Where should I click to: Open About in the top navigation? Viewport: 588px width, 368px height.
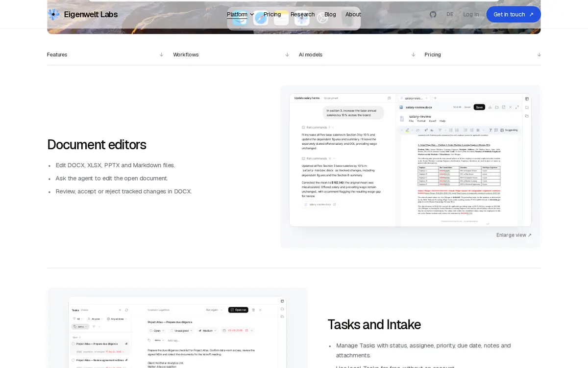[x=353, y=14]
